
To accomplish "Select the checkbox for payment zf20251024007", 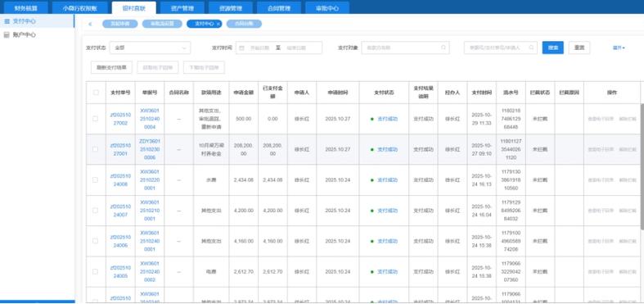I will (96, 211).
